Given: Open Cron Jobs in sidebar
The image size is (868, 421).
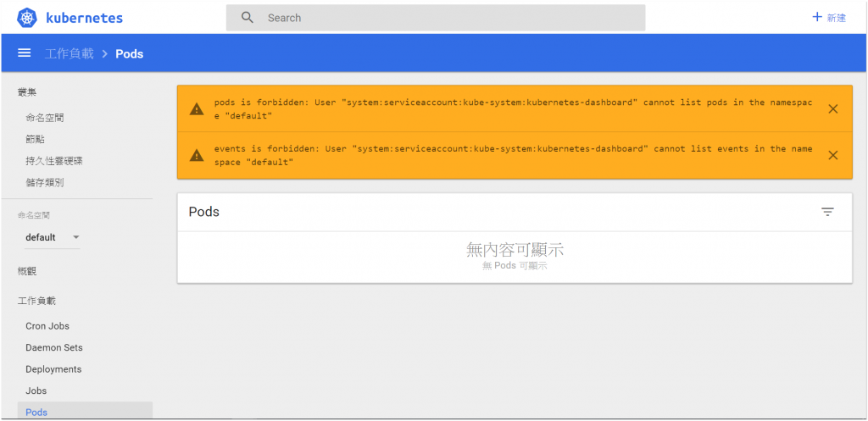Looking at the screenshot, I should (47, 326).
